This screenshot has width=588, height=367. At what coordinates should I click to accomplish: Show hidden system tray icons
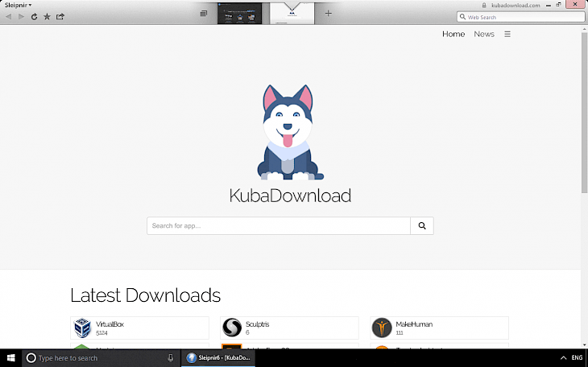click(563, 358)
